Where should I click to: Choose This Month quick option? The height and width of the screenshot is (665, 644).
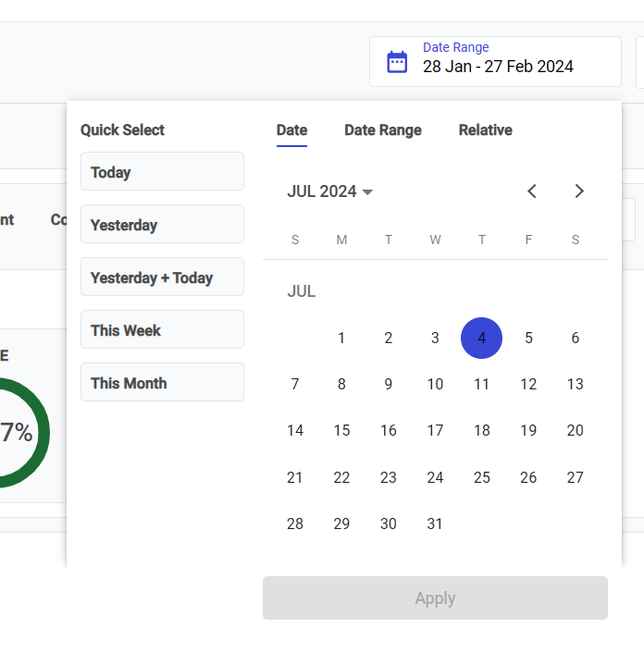pos(162,383)
